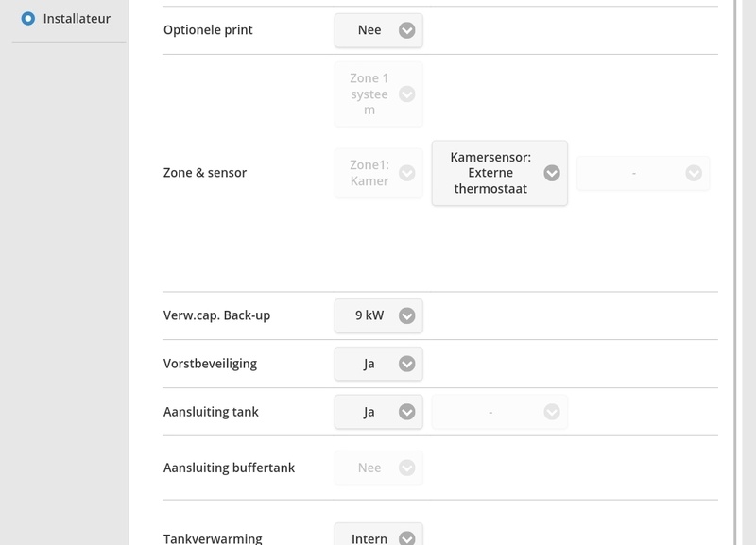The height and width of the screenshot is (545, 756).
Task: Open the disabled dash dropdown beside Aansluiting tank
Action: (499, 412)
